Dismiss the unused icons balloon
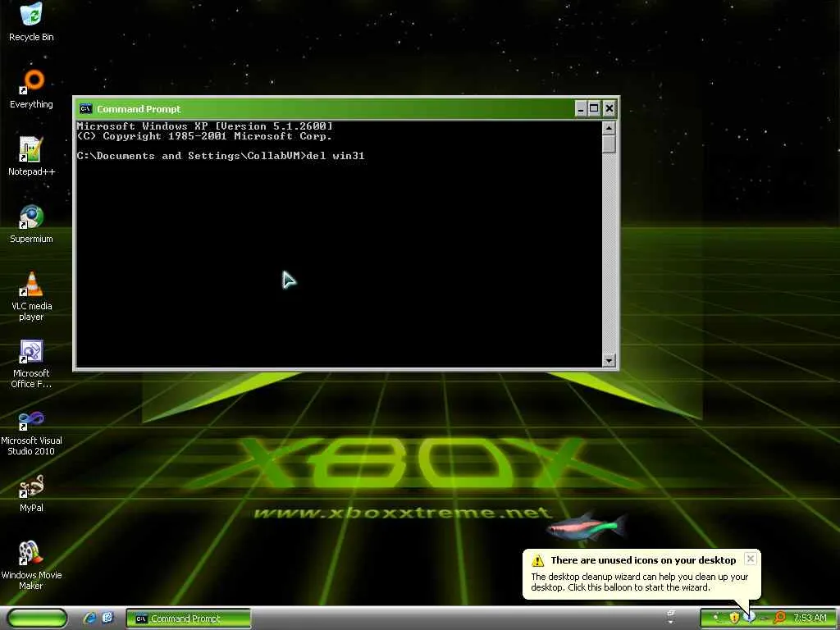 pyautogui.click(x=750, y=559)
